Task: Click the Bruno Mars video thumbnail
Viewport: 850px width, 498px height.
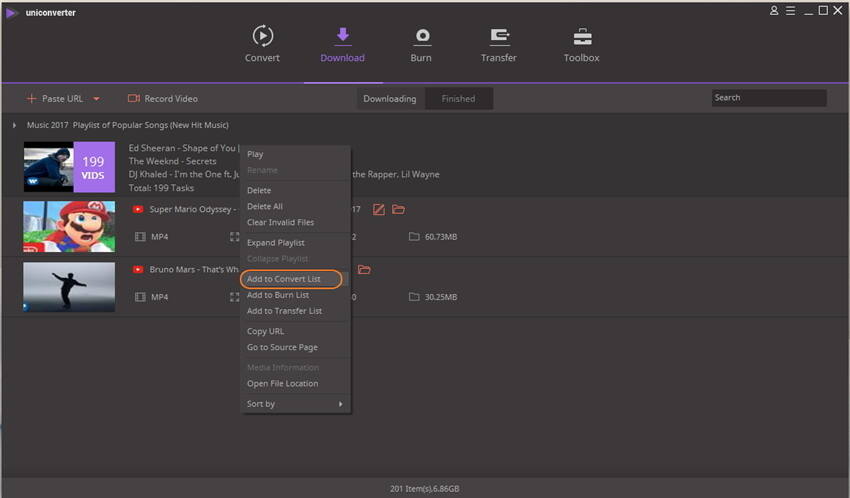Action: point(69,287)
